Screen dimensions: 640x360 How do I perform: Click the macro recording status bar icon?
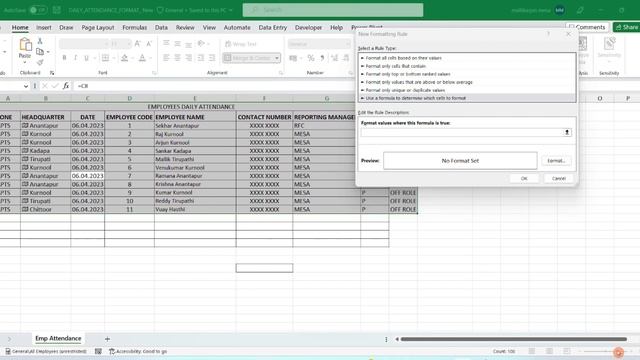pyautogui.click(x=98, y=351)
